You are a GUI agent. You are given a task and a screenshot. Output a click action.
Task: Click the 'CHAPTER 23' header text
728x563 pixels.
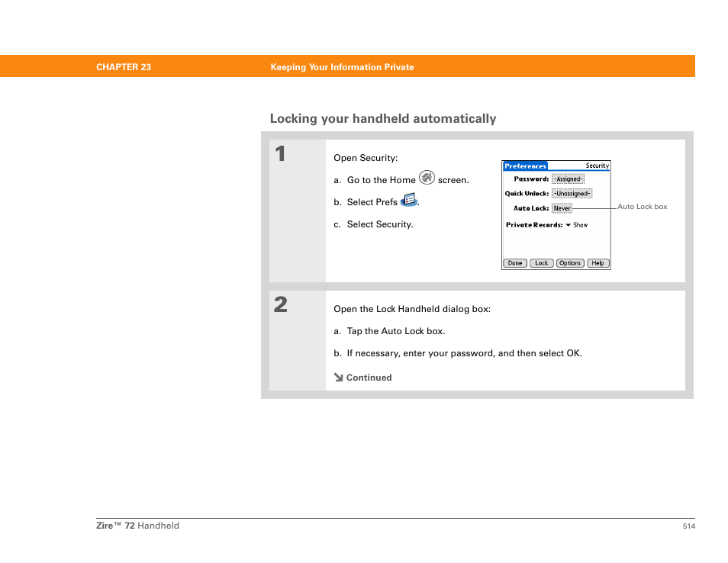pyautogui.click(x=124, y=67)
